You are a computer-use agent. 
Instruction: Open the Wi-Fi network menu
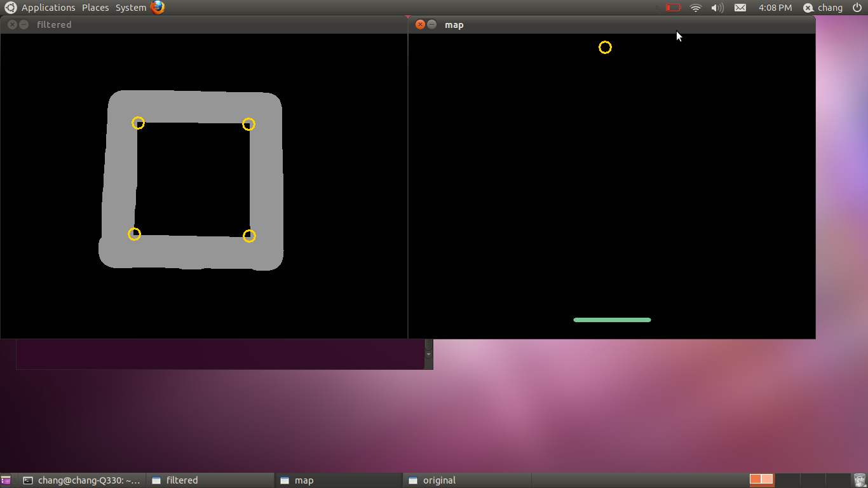(x=696, y=8)
